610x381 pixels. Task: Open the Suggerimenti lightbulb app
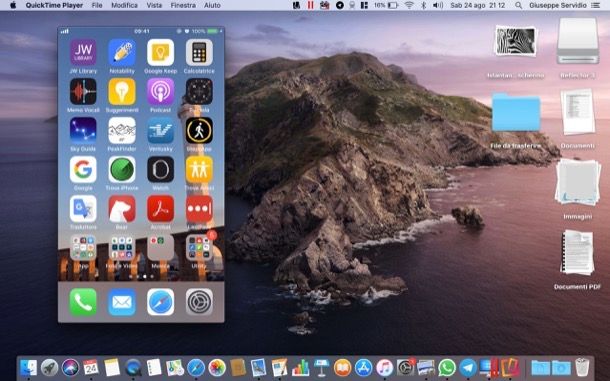coord(122,91)
